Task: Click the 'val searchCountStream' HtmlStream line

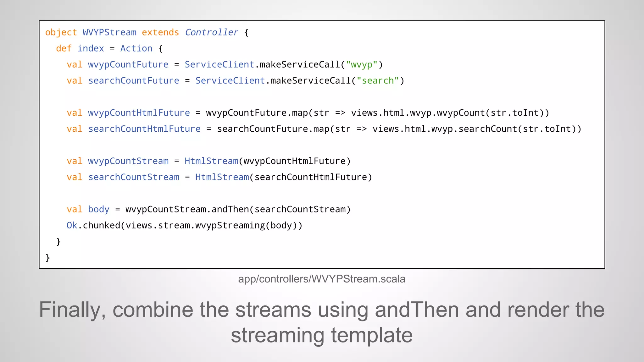Action: [x=219, y=177]
